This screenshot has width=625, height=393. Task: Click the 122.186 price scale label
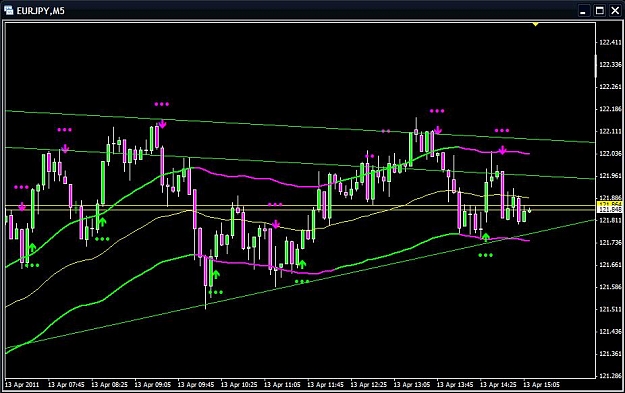(x=610, y=109)
